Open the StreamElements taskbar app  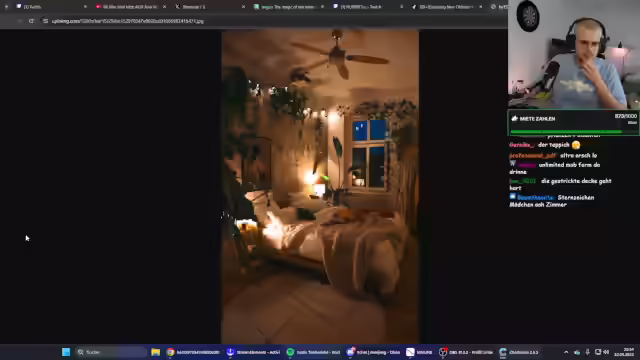click(x=253, y=352)
